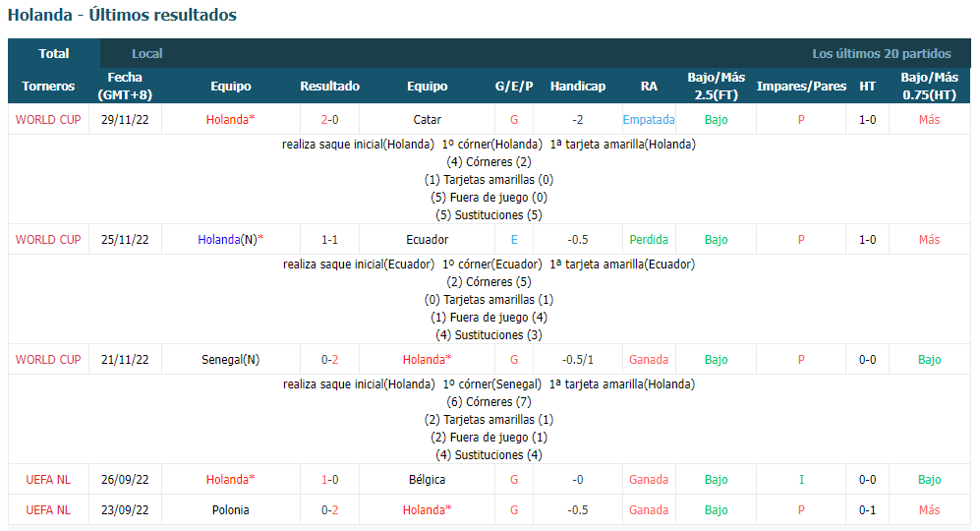
Task: Click the Fecha (GMT+8) column header
Action: pyautogui.click(x=125, y=87)
